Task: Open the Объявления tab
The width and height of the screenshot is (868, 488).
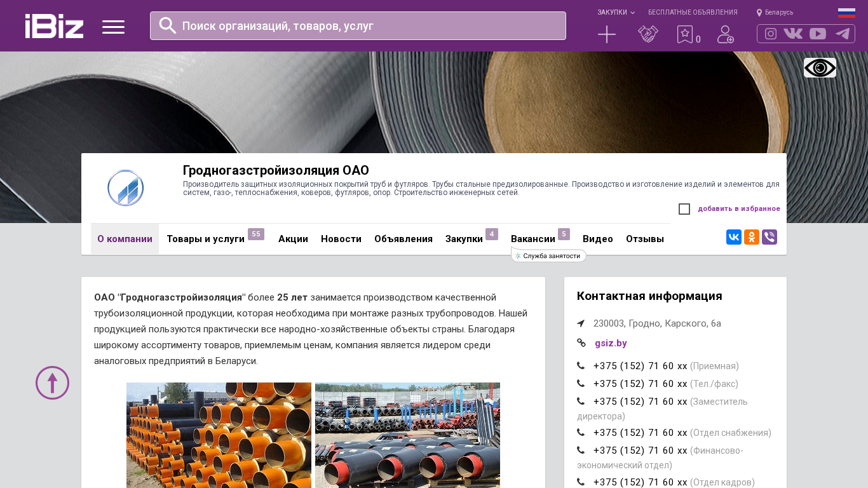Action: tap(403, 239)
